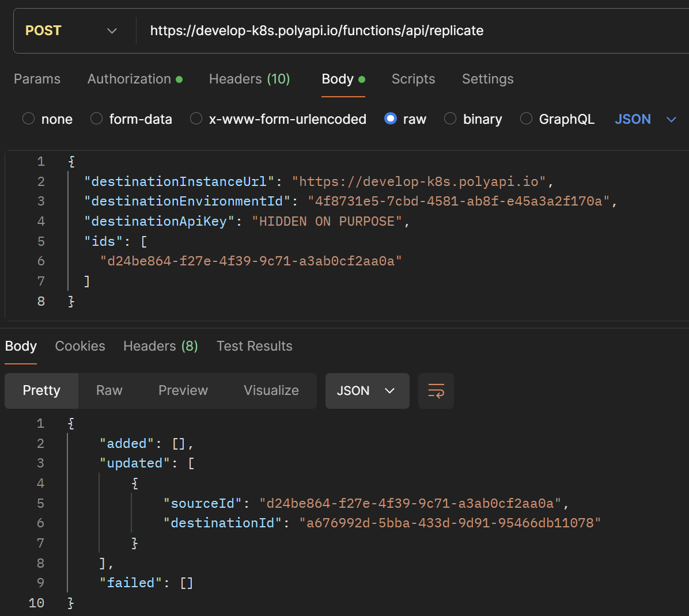Click the "destinationEnvironmentId" key

pyautogui.click(x=187, y=201)
